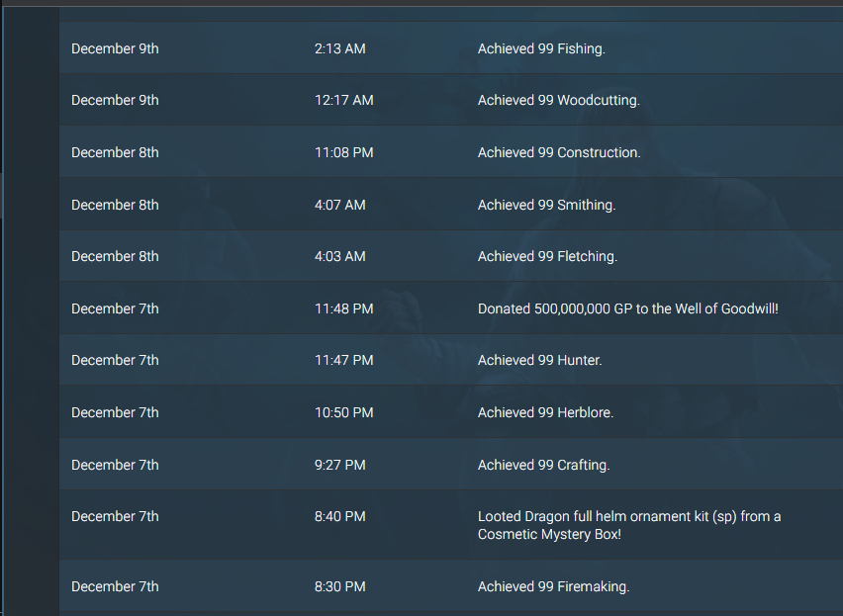Viewport: 843px width, 616px height.
Task: Click the 11:08 PM timestamp
Action: [x=344, y=152]
